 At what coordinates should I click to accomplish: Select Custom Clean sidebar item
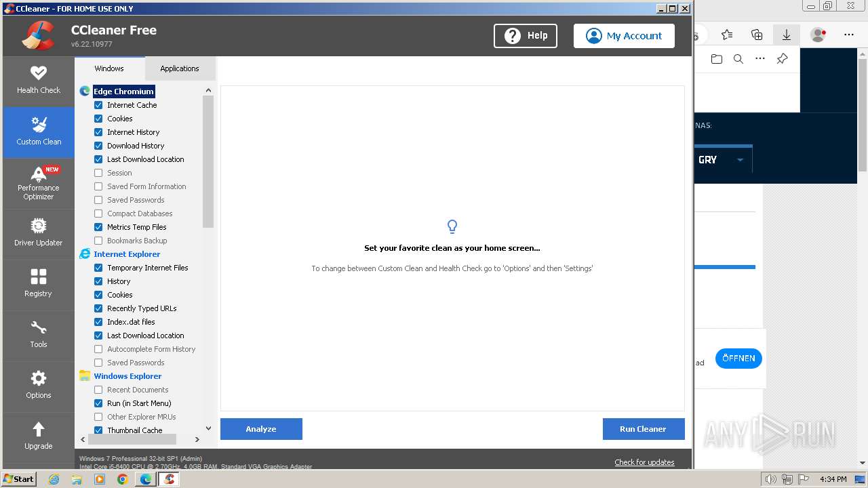point(39,132)
